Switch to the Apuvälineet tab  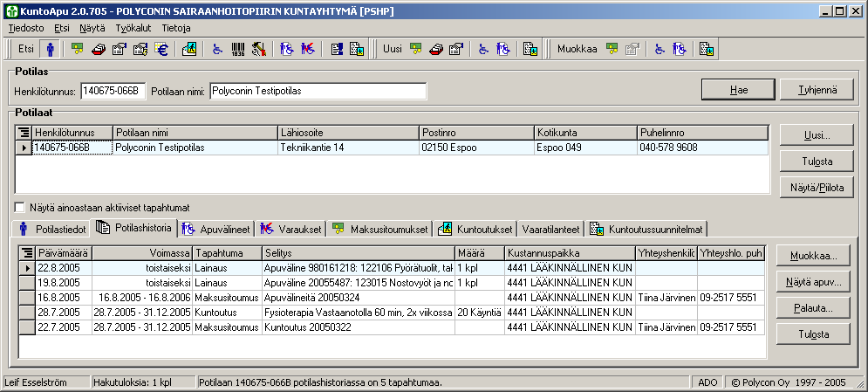pos(217,229)
